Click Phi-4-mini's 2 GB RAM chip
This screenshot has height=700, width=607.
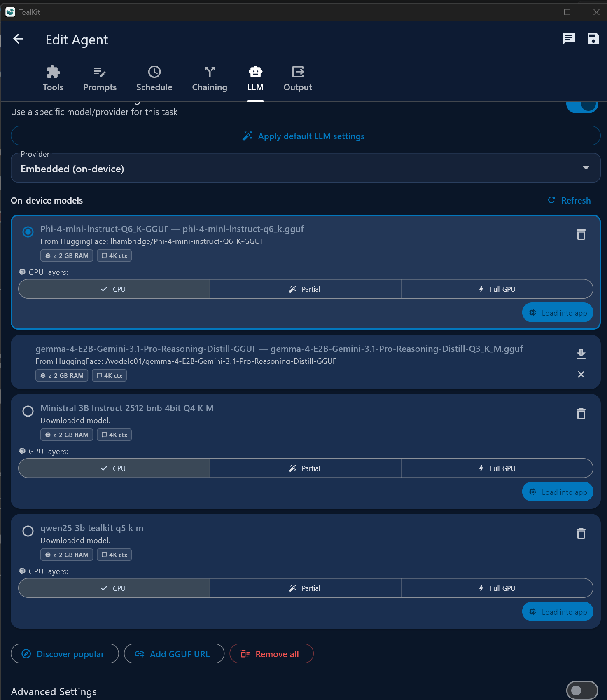67,255
